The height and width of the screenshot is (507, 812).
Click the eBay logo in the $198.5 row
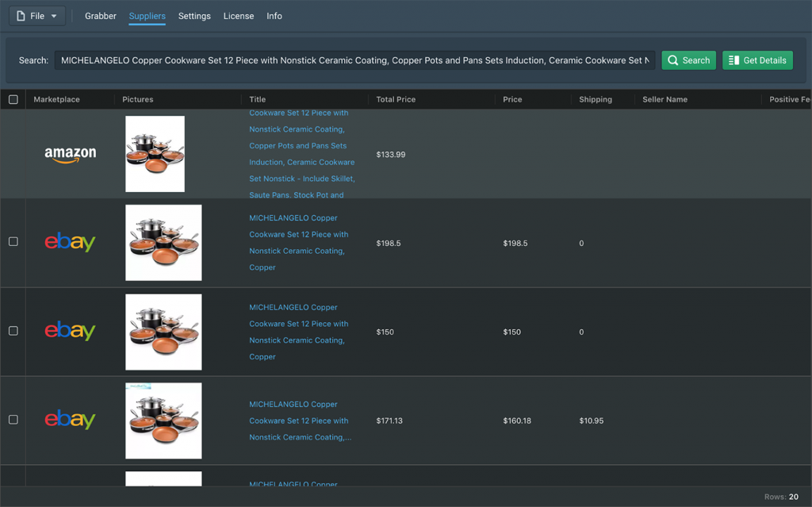[x=70, y=243]
